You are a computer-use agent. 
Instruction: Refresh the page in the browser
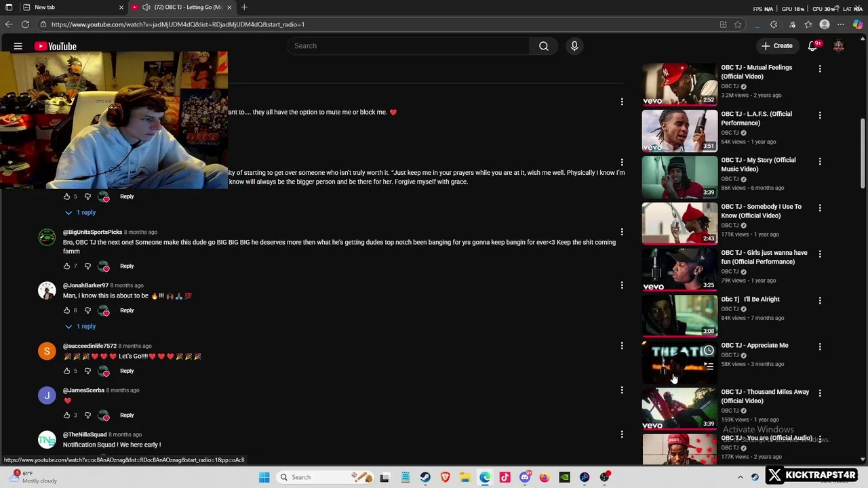point(25,24)
